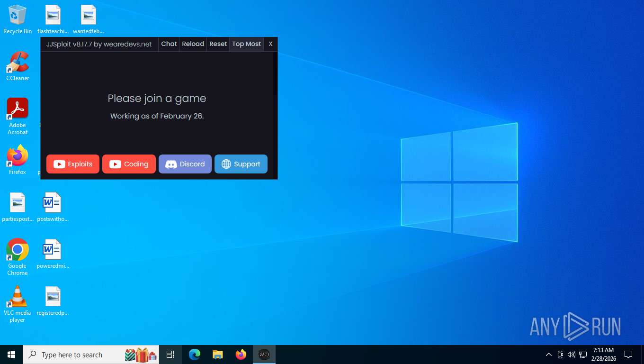This screenshot has width=644, height=364.
Task: Open the volume control tray icon
Action: coord(572,355)
